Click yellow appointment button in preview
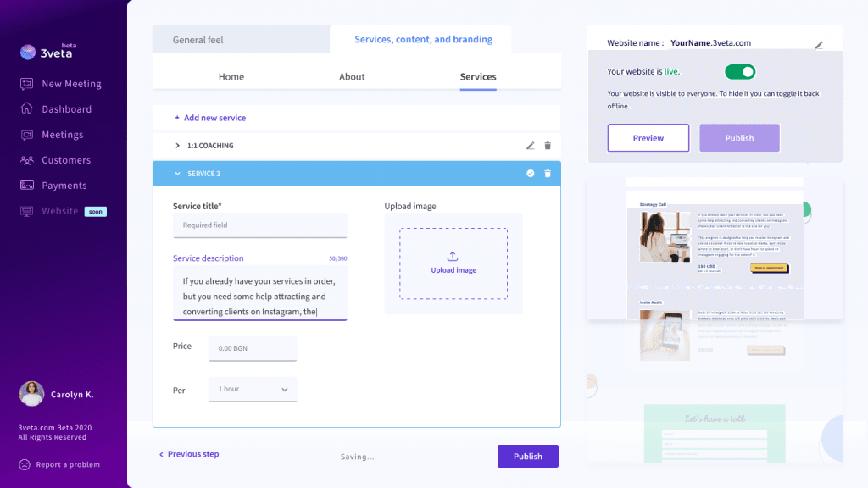The height and width of the screenshot is (488, 868). (x=770, y=268)
